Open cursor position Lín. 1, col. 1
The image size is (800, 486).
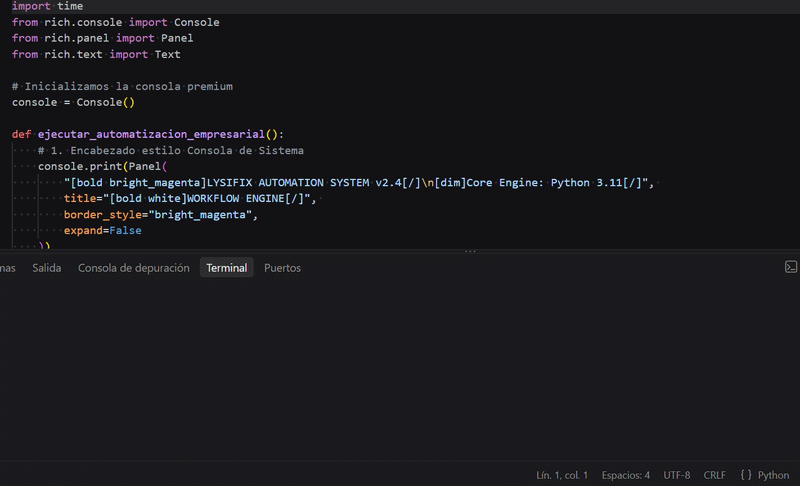click(x=562, y=475)
